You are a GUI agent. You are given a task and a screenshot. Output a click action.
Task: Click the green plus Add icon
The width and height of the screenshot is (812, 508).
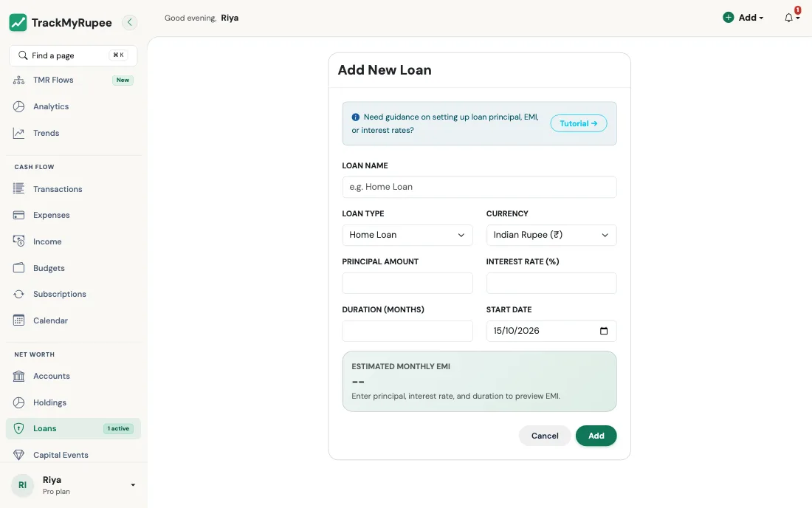[728, 18]
